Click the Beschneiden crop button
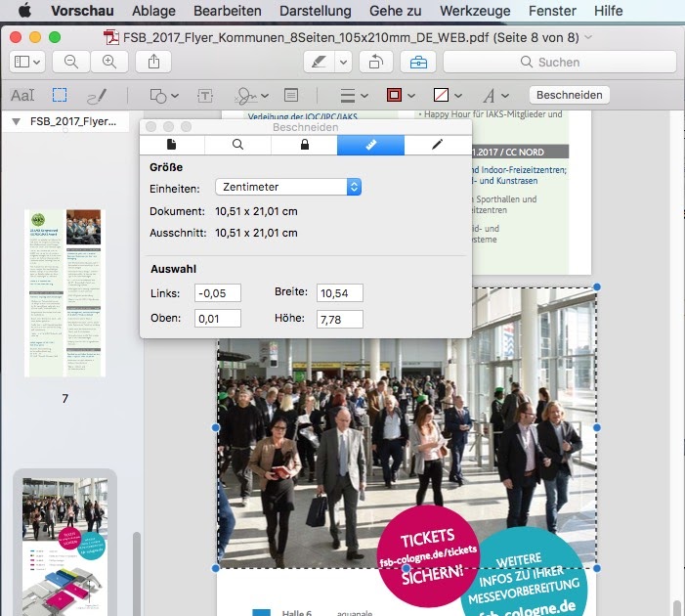Screen dimensions: 685x616 pos(570,95)
